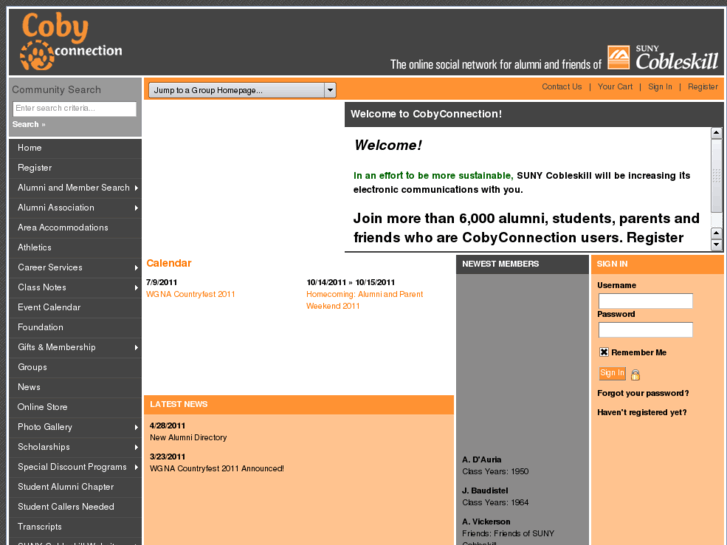
Task: Click the Search » link under Community Search
Action: (29, 124)
